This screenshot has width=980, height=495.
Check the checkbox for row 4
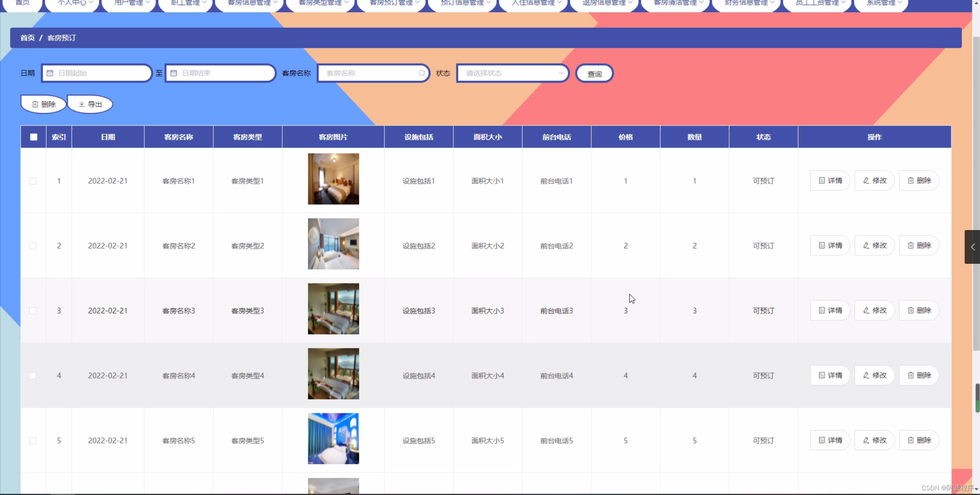click(33, 376)
